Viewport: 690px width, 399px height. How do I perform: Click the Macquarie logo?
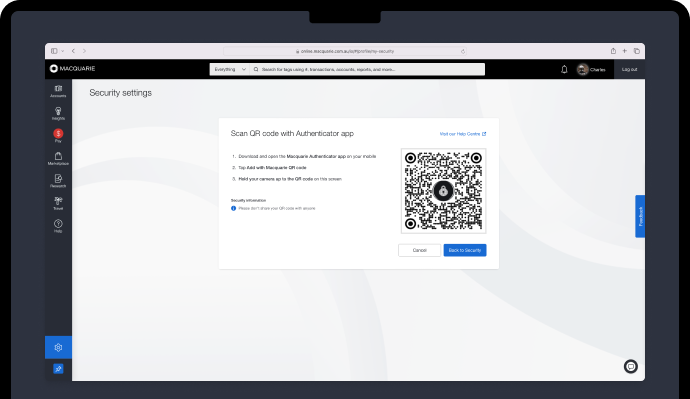73,69
